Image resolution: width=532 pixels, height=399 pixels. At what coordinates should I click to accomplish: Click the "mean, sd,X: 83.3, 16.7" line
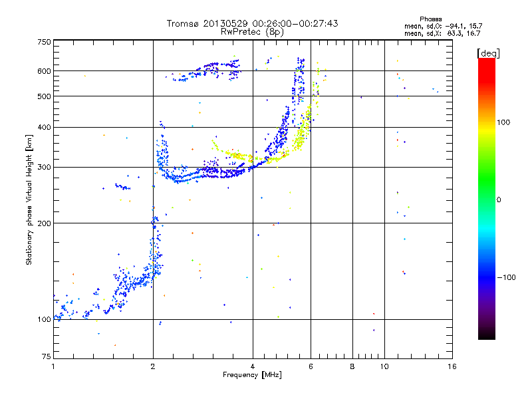coord(442,33)
